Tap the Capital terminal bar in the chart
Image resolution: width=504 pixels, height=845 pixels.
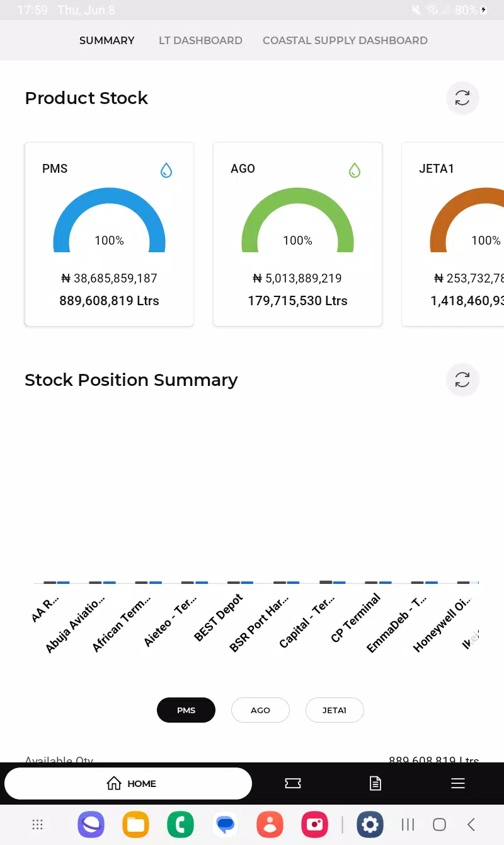333,582
